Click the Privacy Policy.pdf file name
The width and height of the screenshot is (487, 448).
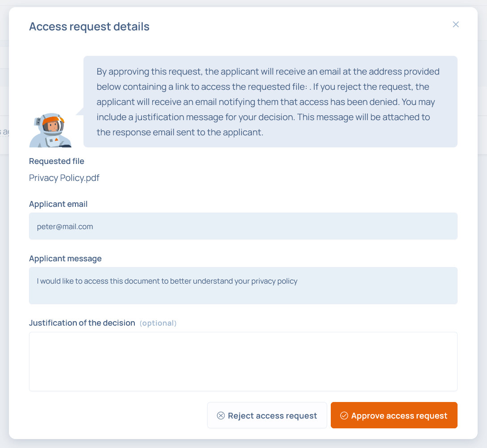64,178
